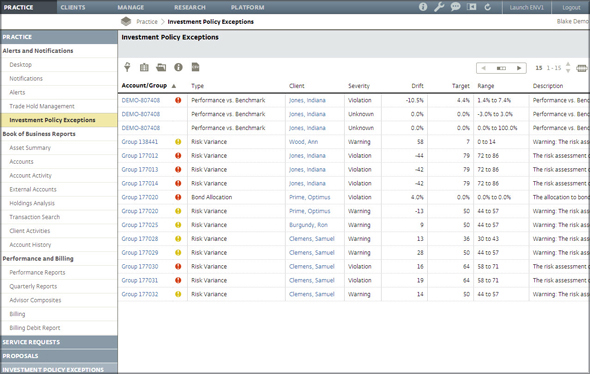590x374 pixels.
Task: Expand the Proposals sidebar section
Action: (x=59, y=356)
